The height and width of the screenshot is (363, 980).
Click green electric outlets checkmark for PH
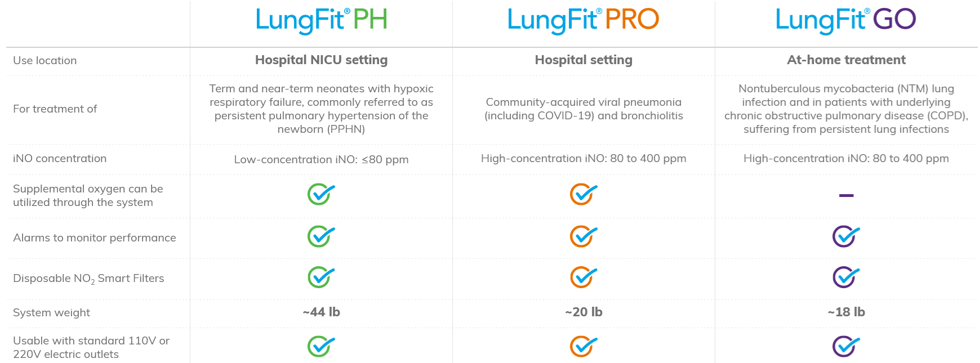321,346
